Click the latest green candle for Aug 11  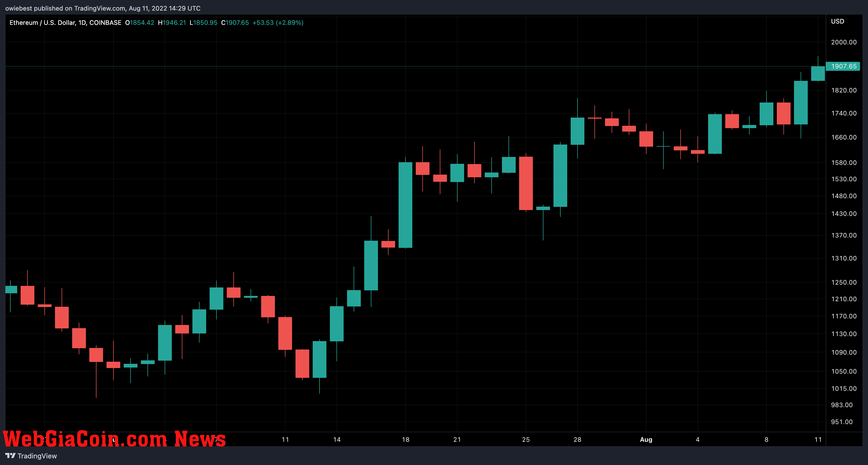click(818, 73)
